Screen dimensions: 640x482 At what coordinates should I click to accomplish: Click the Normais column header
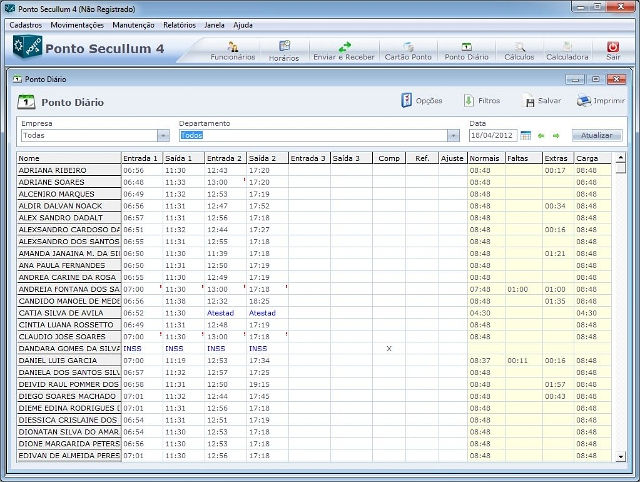pos(486,158)
